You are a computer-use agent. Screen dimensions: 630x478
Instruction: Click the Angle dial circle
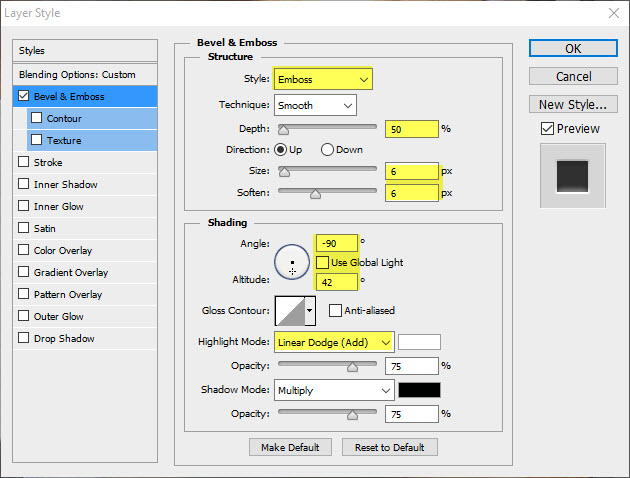292,263
